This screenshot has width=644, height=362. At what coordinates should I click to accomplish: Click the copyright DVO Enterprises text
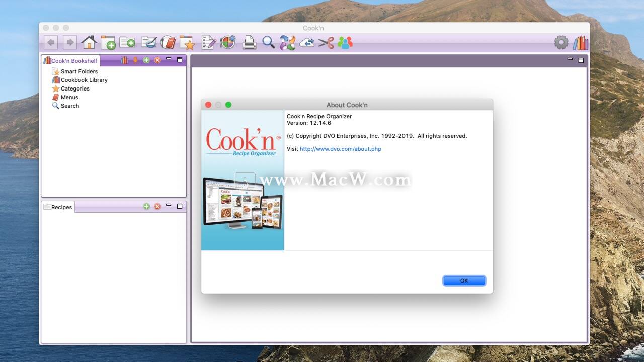377,136
